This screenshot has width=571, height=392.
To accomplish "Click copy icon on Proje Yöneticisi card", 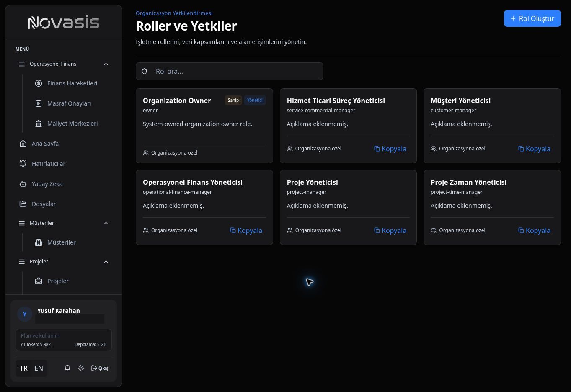I will coord(377,230).
